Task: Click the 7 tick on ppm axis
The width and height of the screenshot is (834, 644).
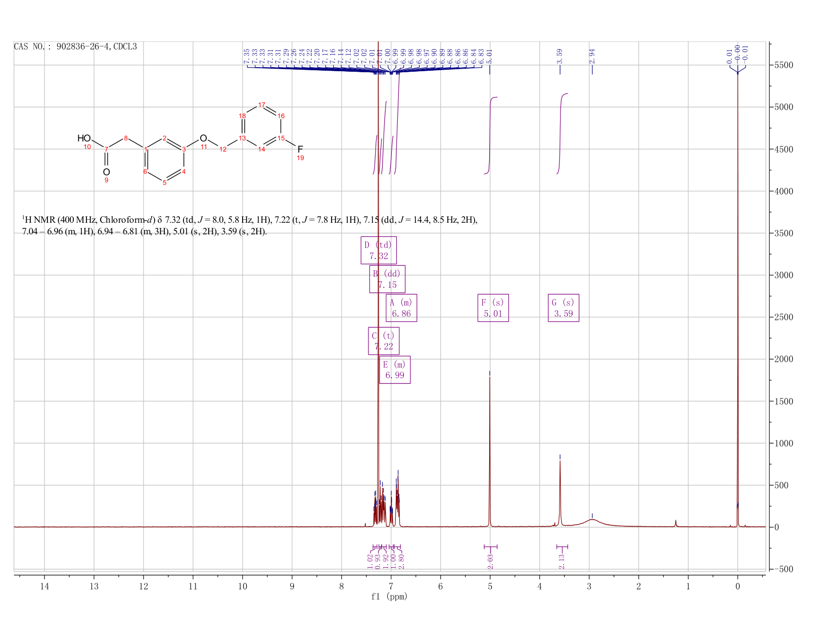Action: click(x=391, y=586)
